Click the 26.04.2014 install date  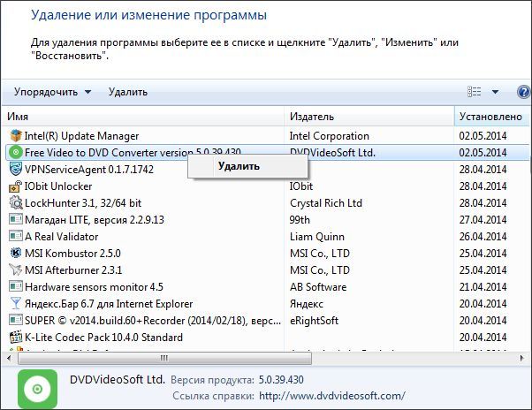coord(483,237)
